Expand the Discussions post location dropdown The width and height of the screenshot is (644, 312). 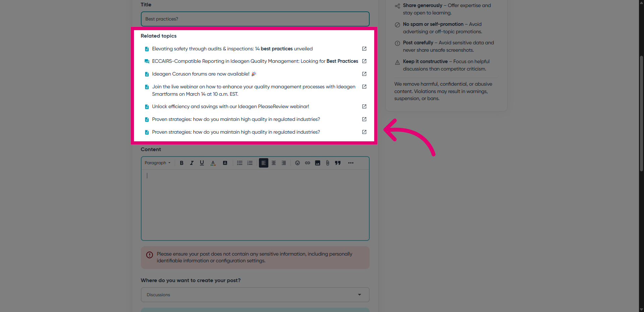[255, 295]
